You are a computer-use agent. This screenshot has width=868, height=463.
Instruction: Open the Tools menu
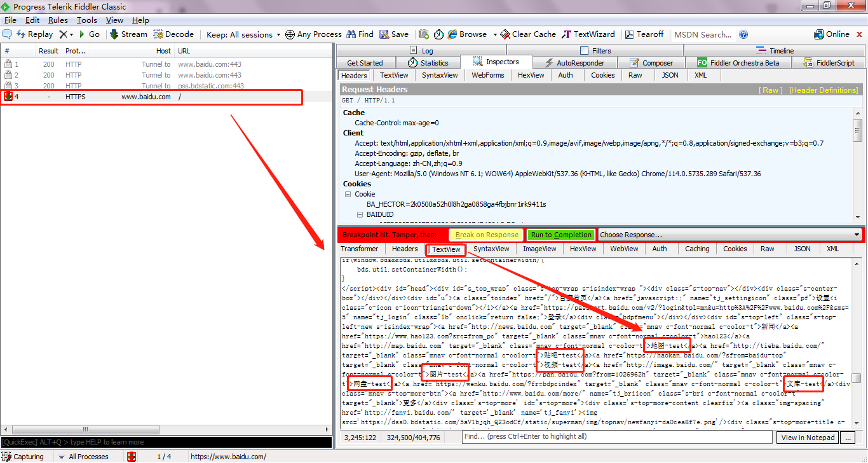click(x=87, y=20)
